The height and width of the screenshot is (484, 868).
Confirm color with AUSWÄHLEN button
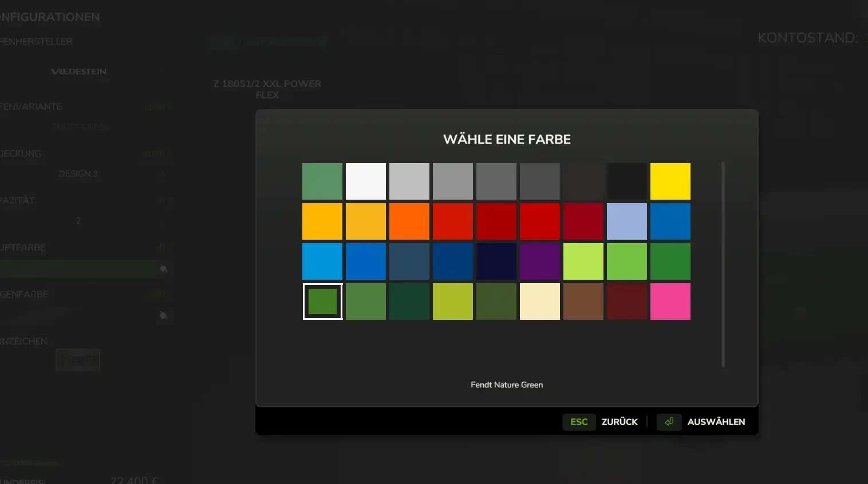tap(716, 422)
